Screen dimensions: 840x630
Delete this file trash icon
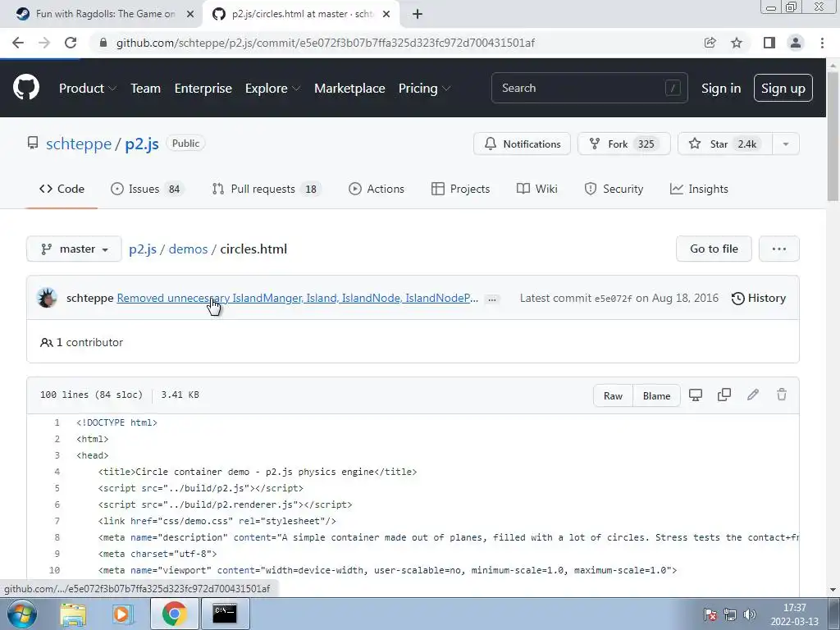pyautogui.click(x=782, y=395)
